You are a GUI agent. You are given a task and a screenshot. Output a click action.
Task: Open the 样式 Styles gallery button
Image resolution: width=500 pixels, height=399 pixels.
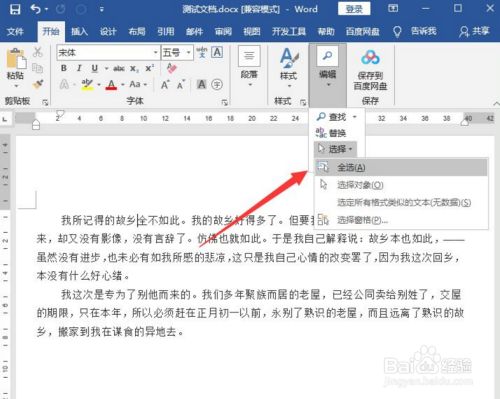click(289, 67)
